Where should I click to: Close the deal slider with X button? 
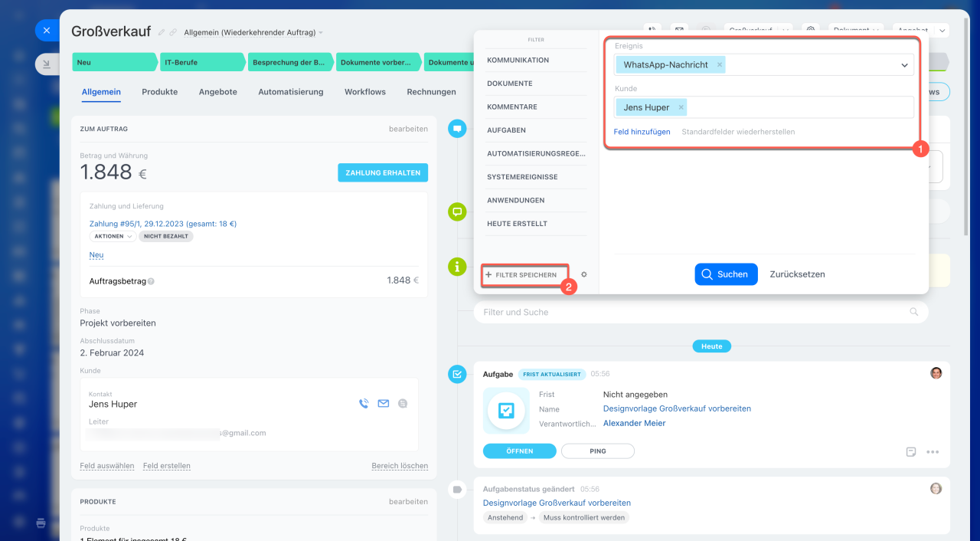coord(47,30)
